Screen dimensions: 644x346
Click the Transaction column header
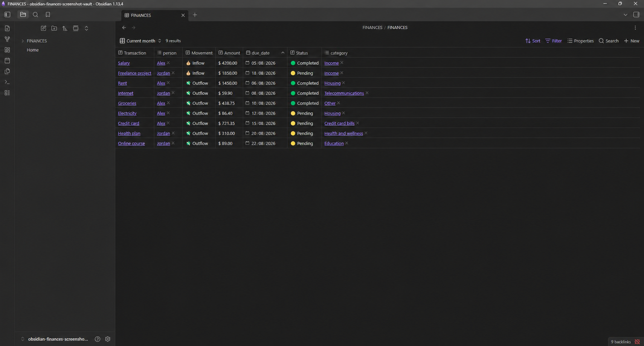pyautogui.click(x=135, y=53)
